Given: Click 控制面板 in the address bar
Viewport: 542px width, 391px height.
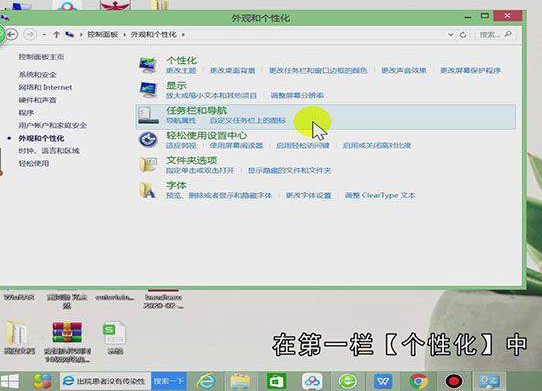Looking at the screenshot, I should point(103,35).
